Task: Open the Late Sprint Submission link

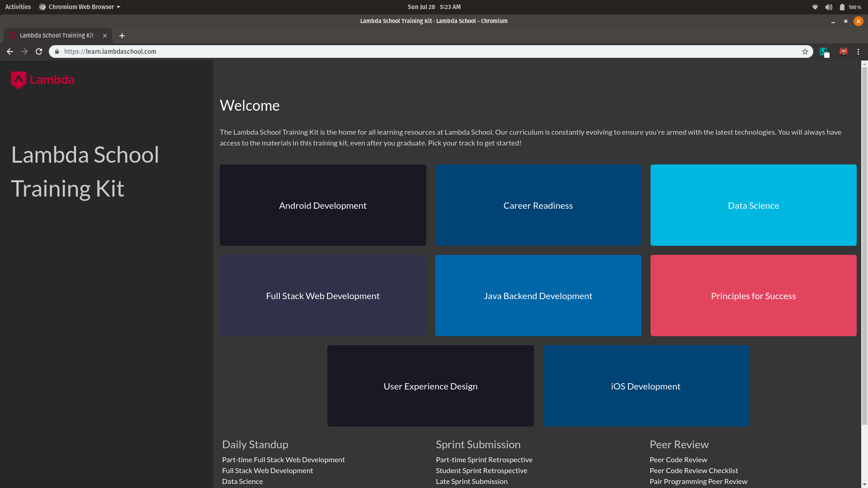Action: click(472, 481)
